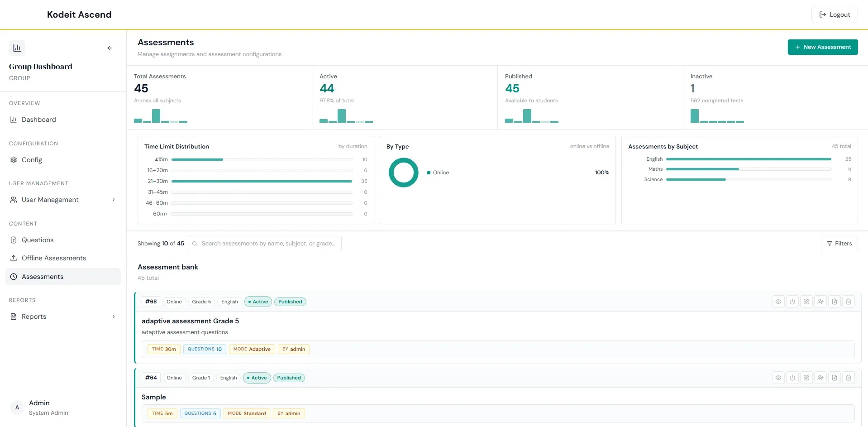
Task: Open User Management sidebar item
Action: [63, 200]
